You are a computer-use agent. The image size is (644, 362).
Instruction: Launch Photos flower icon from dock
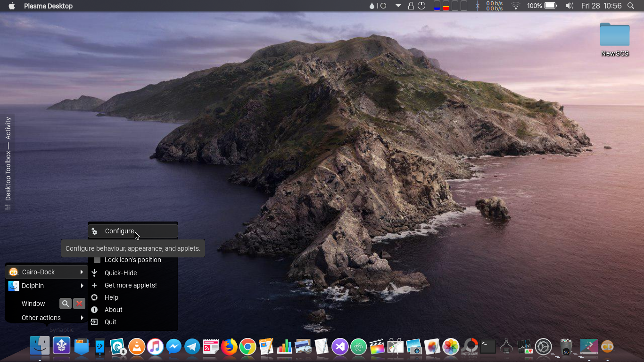[x=451, y=347]
